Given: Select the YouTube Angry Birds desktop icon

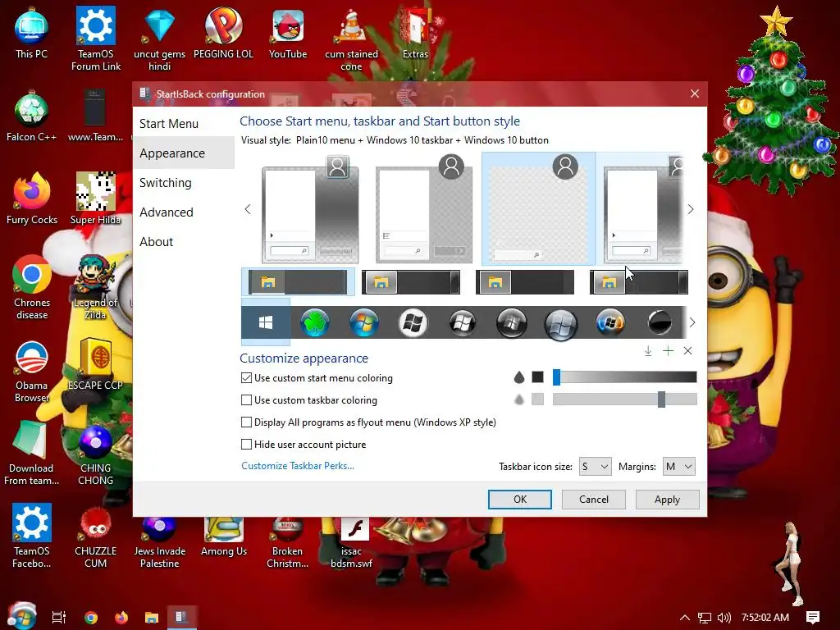Looking at the screenshot, I should click(288, 33).
